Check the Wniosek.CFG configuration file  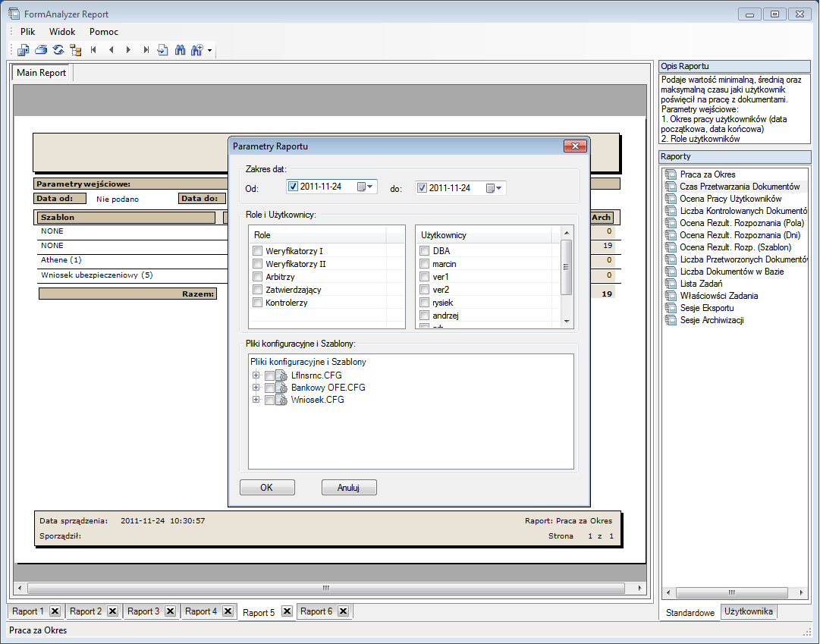269,400
